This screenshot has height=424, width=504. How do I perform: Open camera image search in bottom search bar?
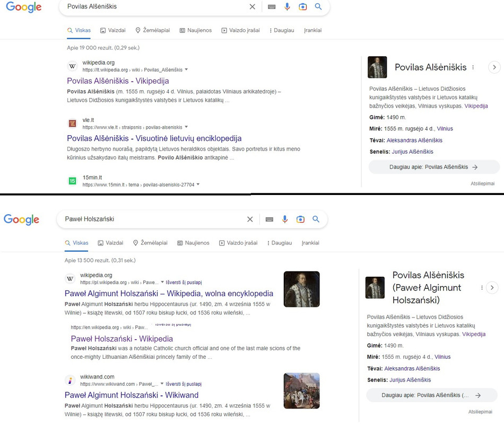[300, 219]
